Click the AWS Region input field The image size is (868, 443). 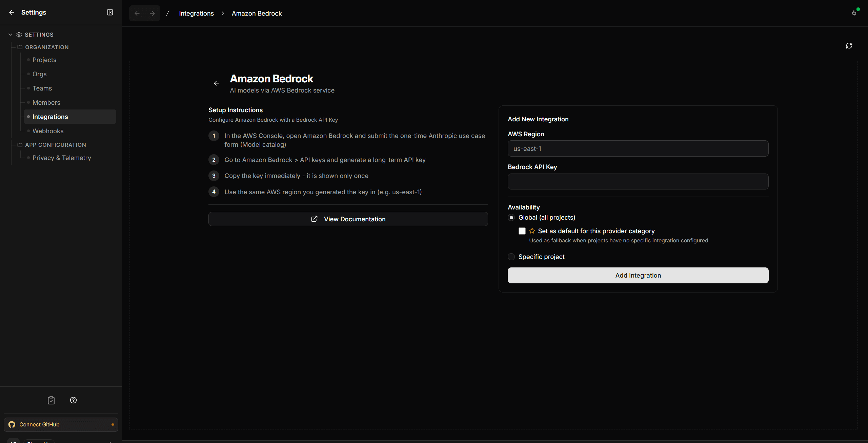click(x=638, y=149)
